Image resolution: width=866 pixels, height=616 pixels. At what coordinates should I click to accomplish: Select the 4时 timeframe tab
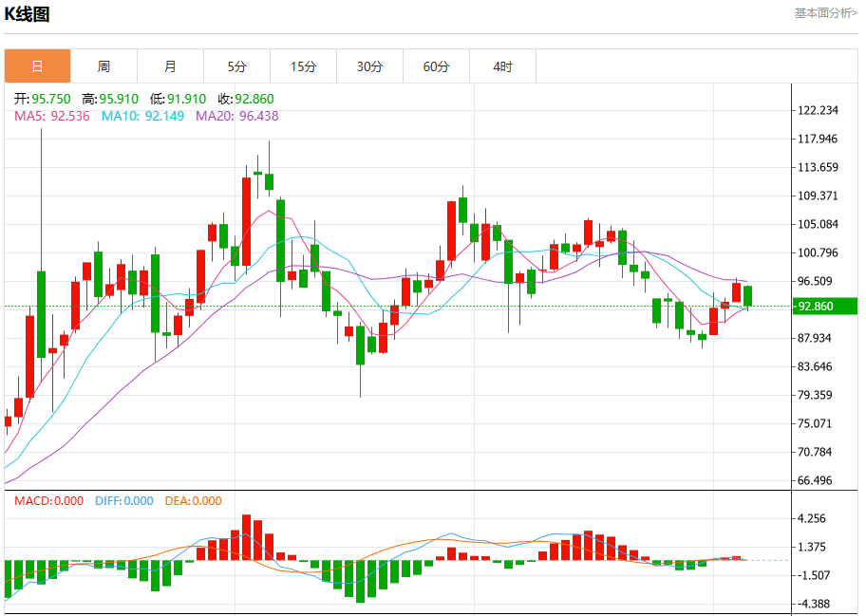pyautogui.click(x=502, y=66)
